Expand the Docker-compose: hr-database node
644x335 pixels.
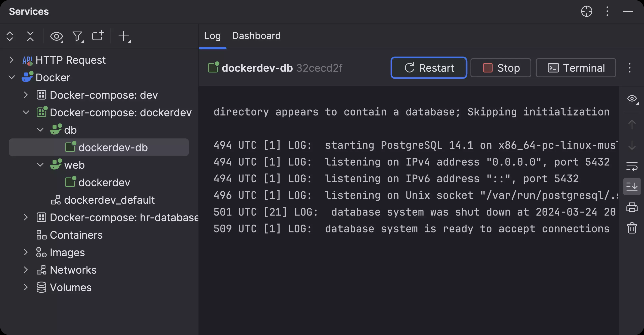(26, 217)
